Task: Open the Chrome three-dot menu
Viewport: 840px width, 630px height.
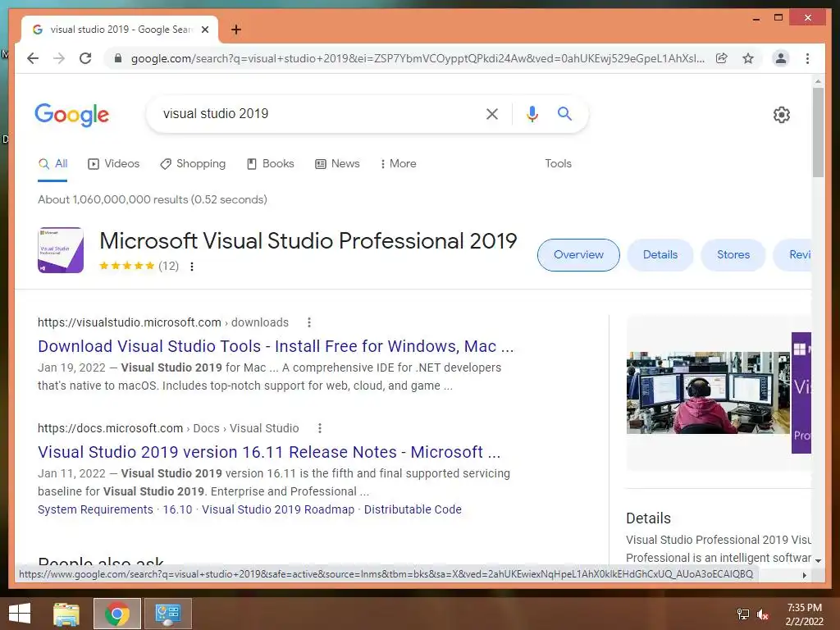Action: [807, 58]
